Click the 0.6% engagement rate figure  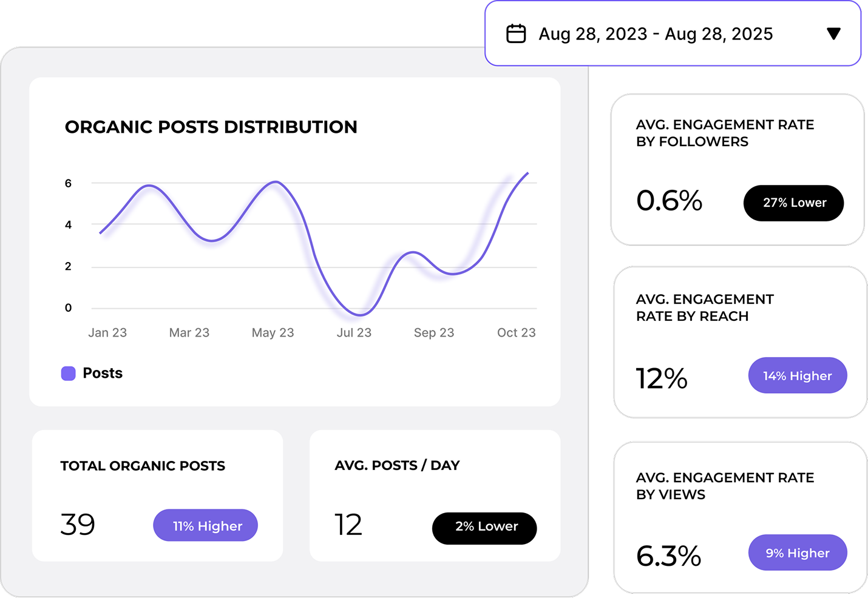(668, 201)
